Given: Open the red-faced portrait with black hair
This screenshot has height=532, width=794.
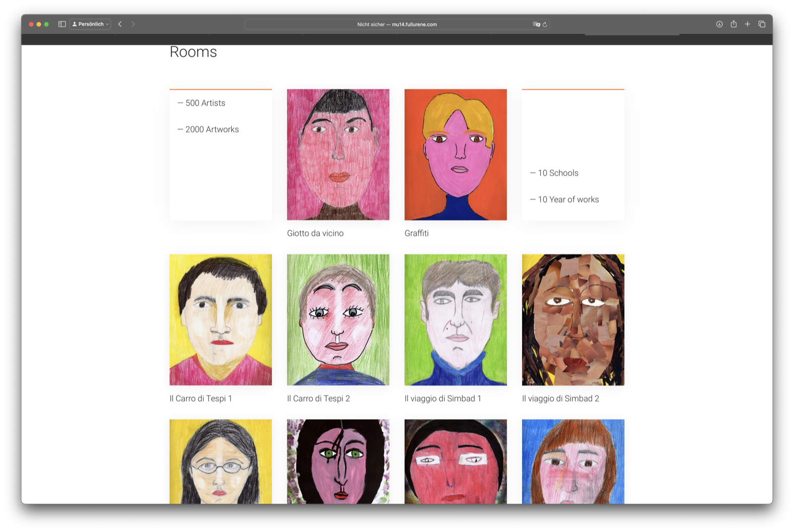Looking at the screenshot, I should (x=456, y=462).
